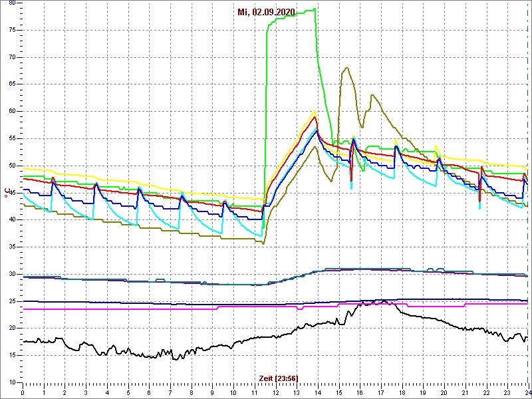Click hour 19 on the time axis

click(x=423, y=392)
